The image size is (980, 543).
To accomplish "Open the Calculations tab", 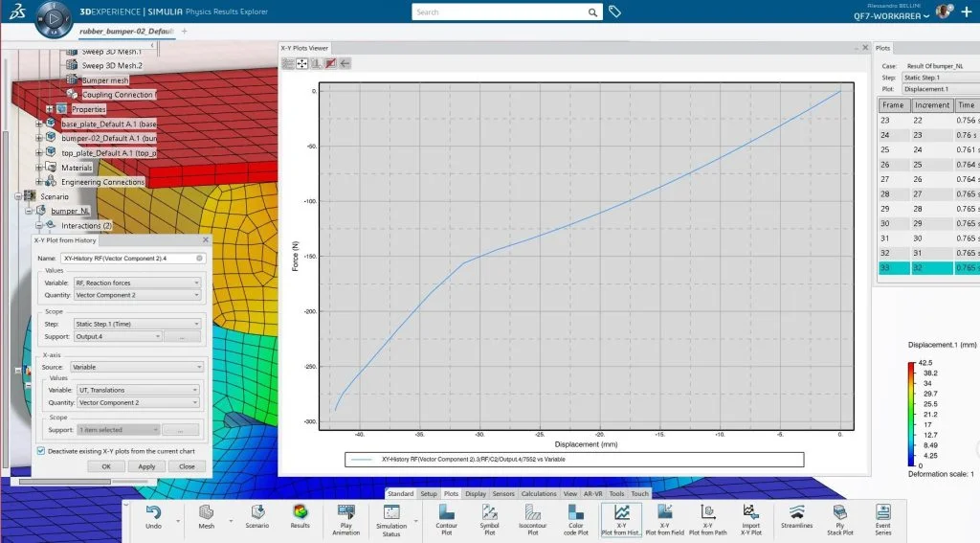I will tap(539, 494).
